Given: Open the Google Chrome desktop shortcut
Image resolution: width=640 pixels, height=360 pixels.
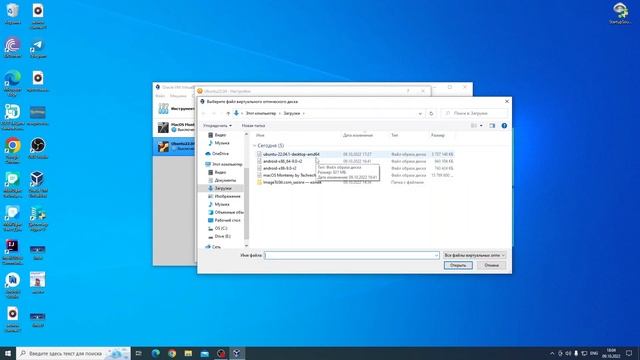Looking at the screenshot, I should (13, 151).
